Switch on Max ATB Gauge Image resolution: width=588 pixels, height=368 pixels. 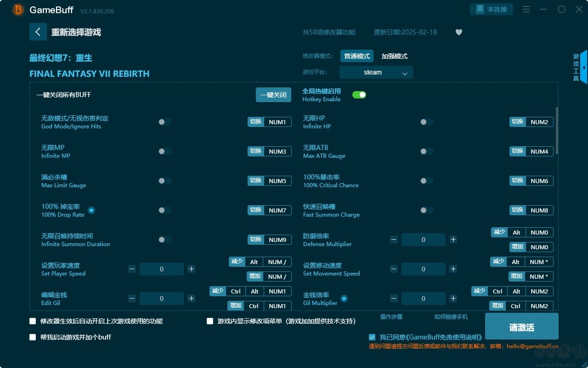(x=427, y=151)
